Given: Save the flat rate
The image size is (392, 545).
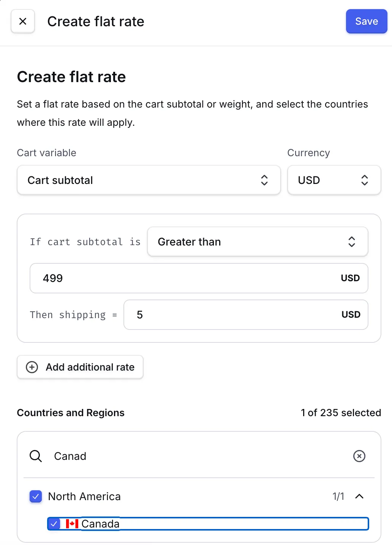Looking at the screenshot, I should pos(366,22).
